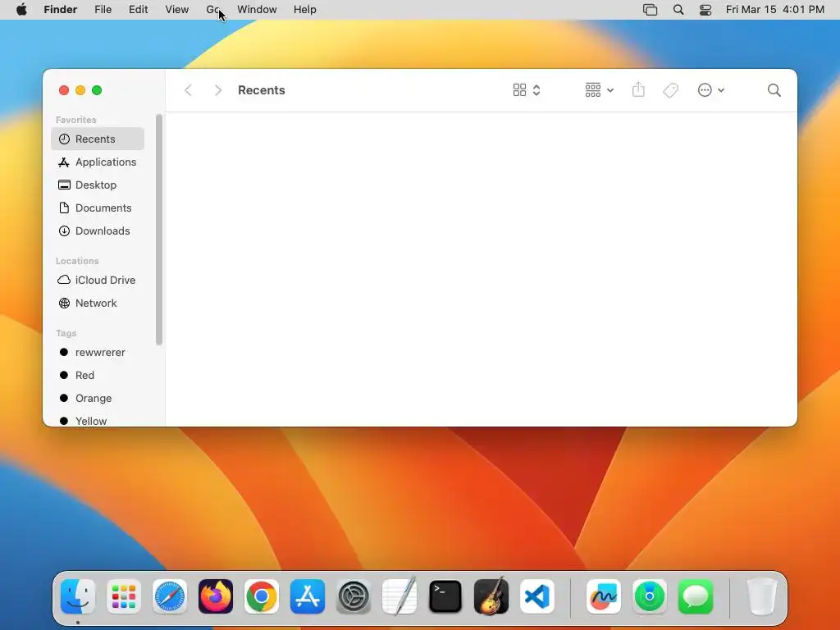Click the Favorites section header

pyautogui.click(x=76, y=120)
